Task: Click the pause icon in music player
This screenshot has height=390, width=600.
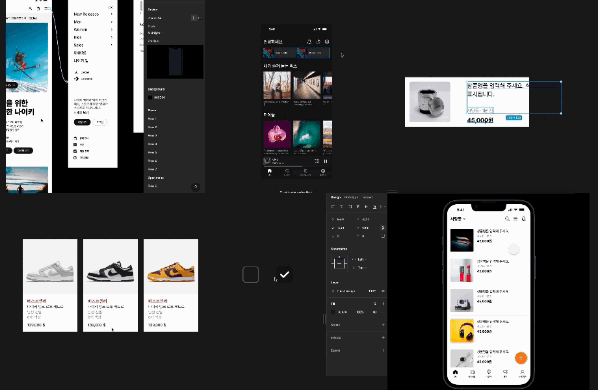Action: pyautogui.click(x=326, y=161)
